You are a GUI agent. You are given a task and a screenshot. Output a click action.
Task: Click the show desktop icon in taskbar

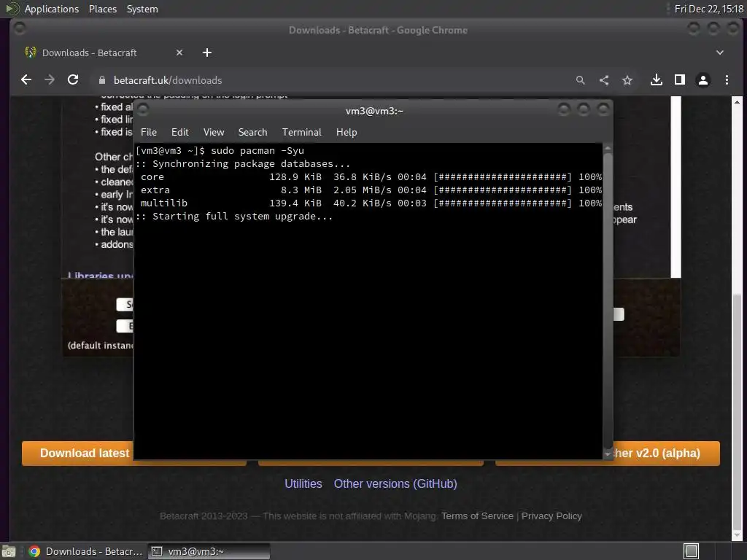(9, 551)
